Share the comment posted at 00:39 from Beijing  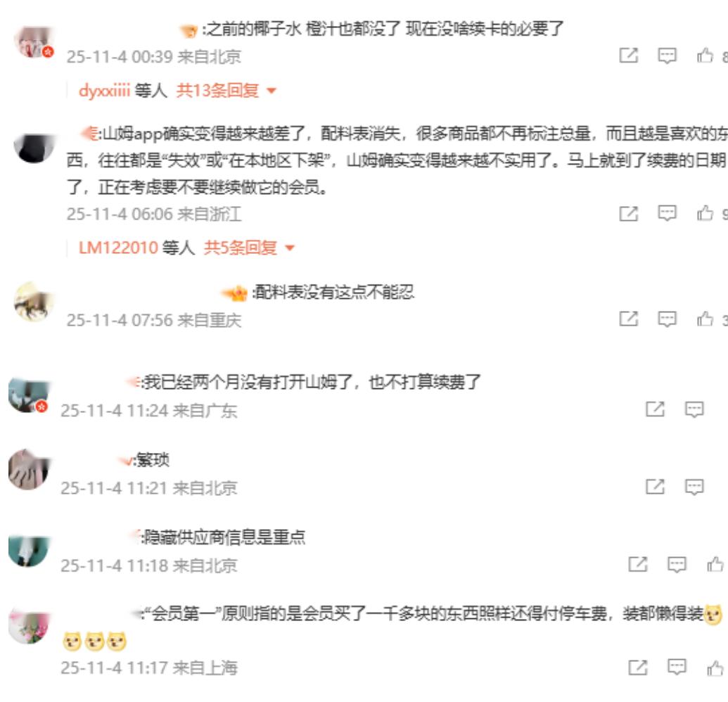point(629,56)
